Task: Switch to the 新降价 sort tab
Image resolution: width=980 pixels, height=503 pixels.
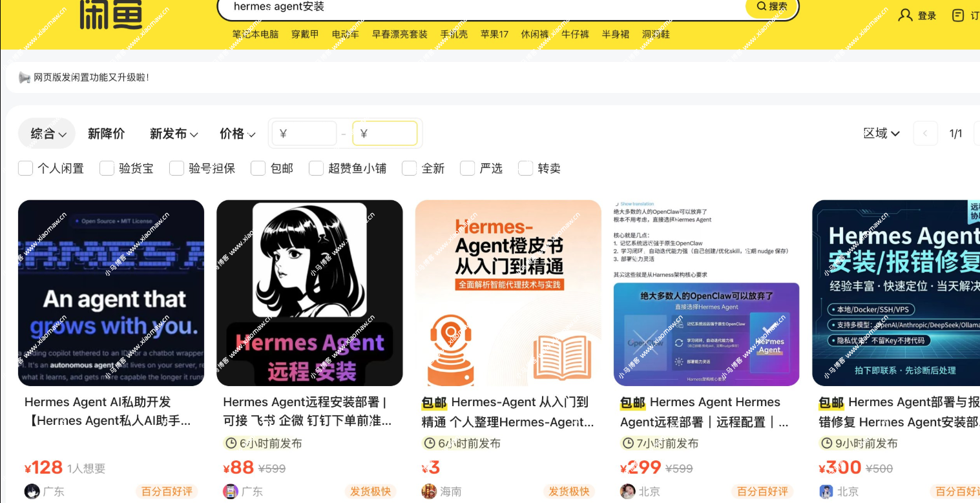Action: pyautogui.click(x=107, y=134)
